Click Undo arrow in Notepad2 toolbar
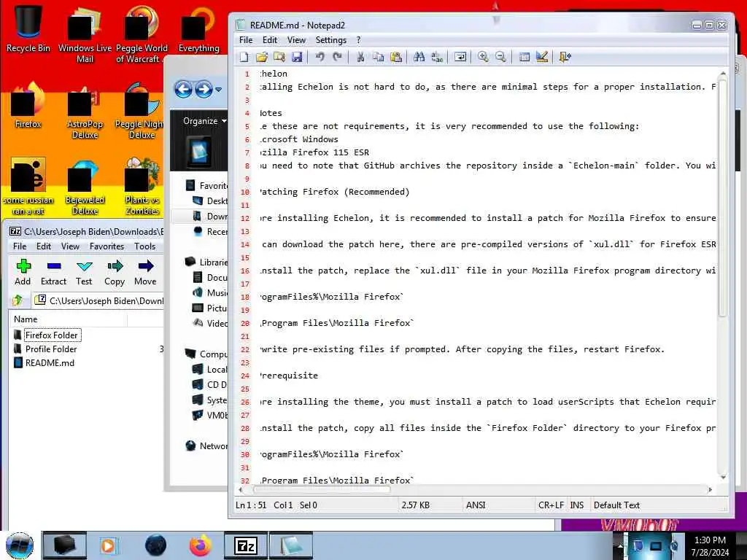The image size is (747, 560). tap(320, 57)
